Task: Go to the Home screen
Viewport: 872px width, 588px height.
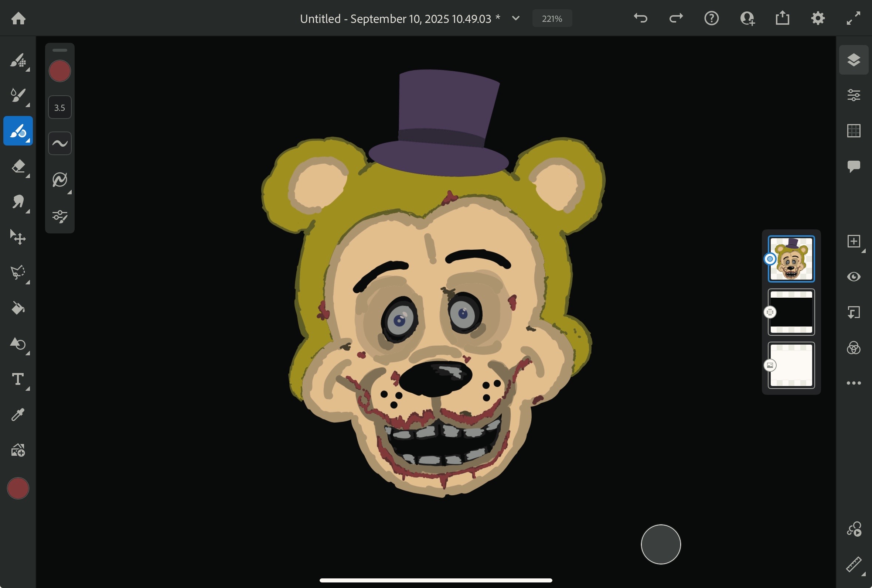Action: [18, 18]
